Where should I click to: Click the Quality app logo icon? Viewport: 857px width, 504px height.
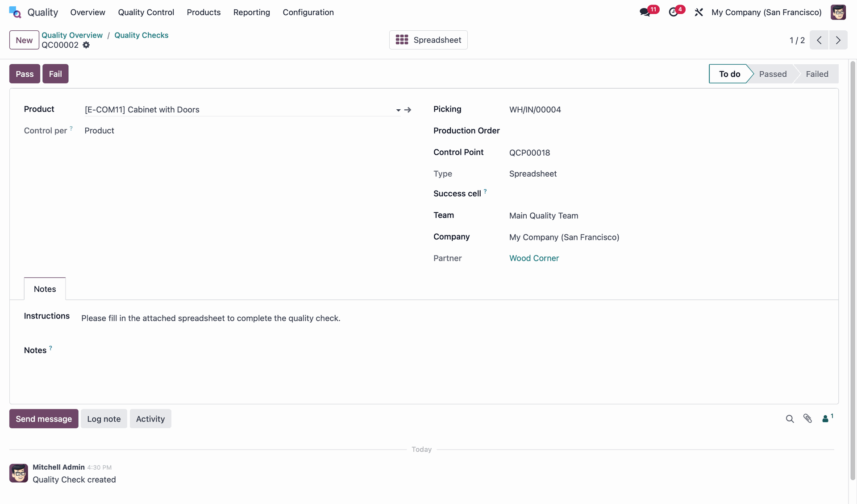pyautogui.click(x=15, y=12)
